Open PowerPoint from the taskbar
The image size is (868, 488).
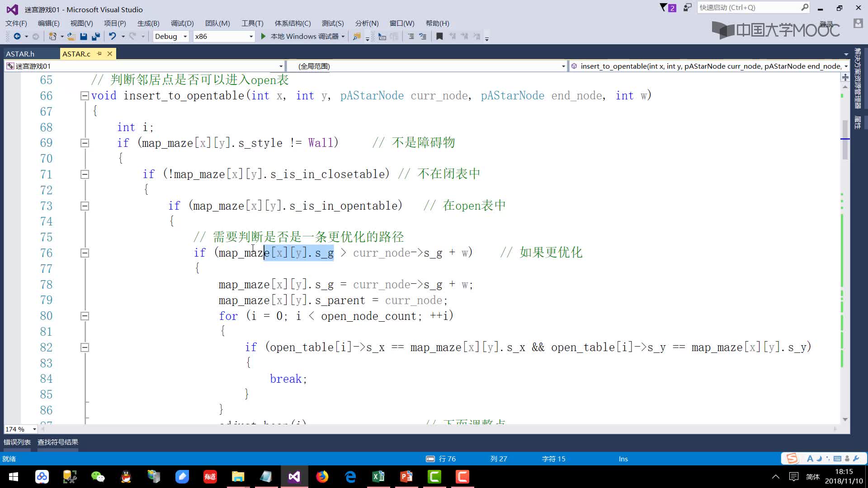tap(406, 477)
